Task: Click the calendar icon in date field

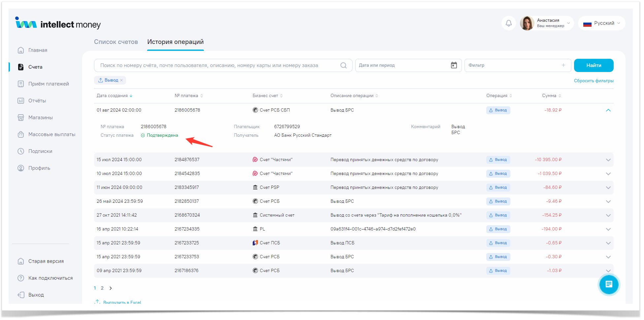Action: tap(454, 65)
